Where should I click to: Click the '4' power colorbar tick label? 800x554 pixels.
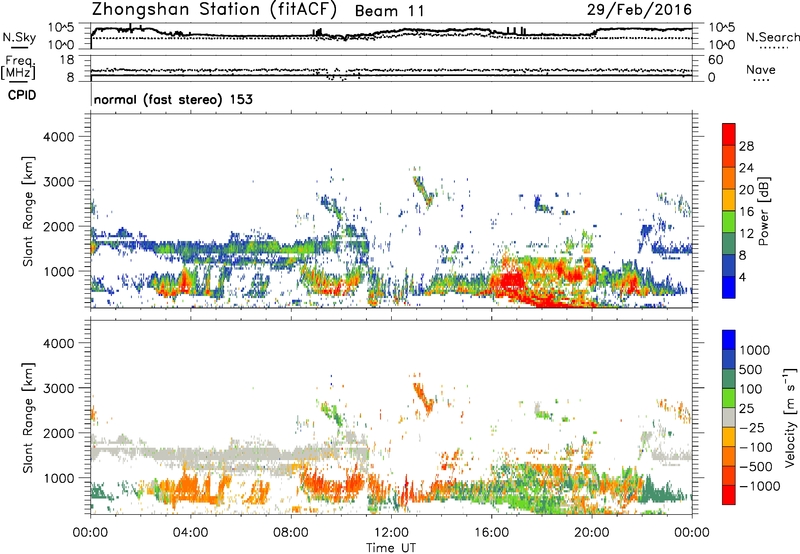(x=742, y=277)
